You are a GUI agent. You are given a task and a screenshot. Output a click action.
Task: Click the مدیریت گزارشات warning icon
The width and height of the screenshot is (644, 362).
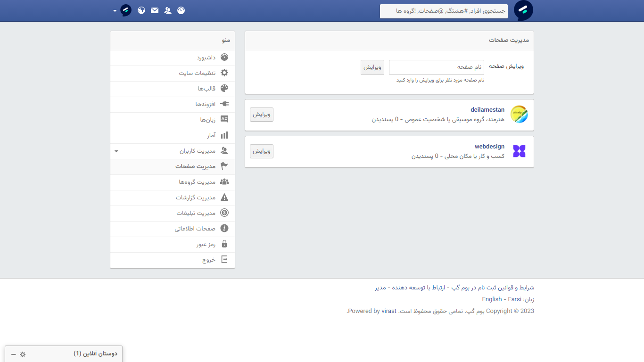click(x=224, y=197)
